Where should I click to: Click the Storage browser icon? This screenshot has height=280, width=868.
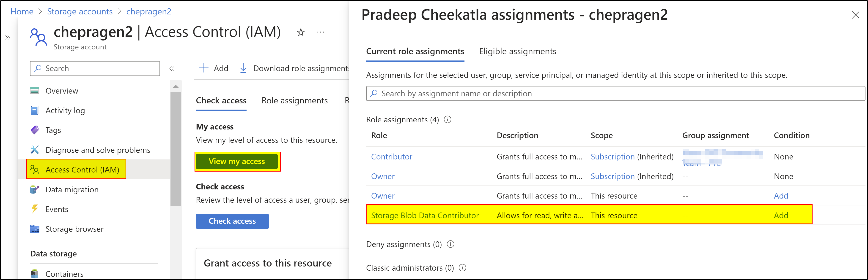tap(35, 229)
